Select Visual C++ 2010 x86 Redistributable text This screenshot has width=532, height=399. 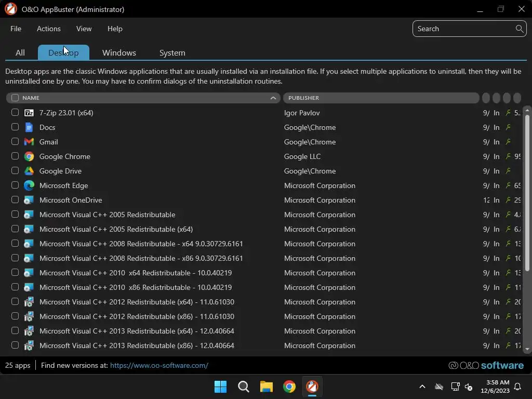pyautogui.click(x=136, y=287)
